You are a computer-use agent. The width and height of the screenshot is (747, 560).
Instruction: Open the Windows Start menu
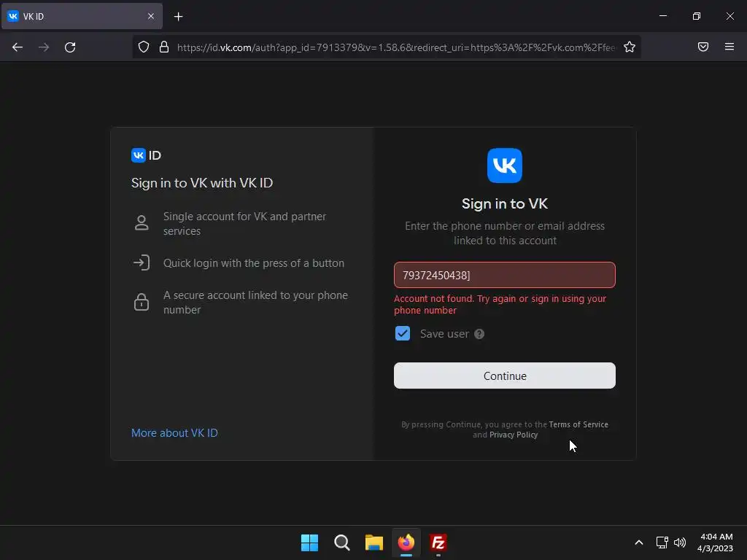309,542
